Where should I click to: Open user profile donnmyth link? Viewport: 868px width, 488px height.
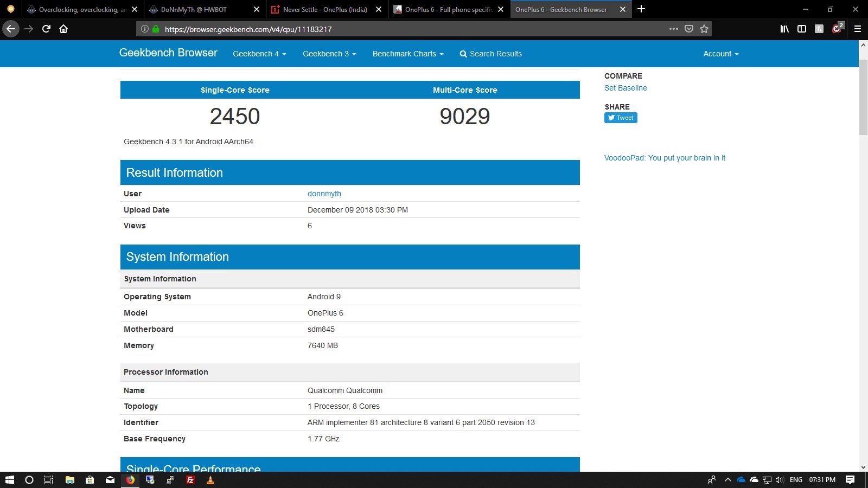pos(324,194)
